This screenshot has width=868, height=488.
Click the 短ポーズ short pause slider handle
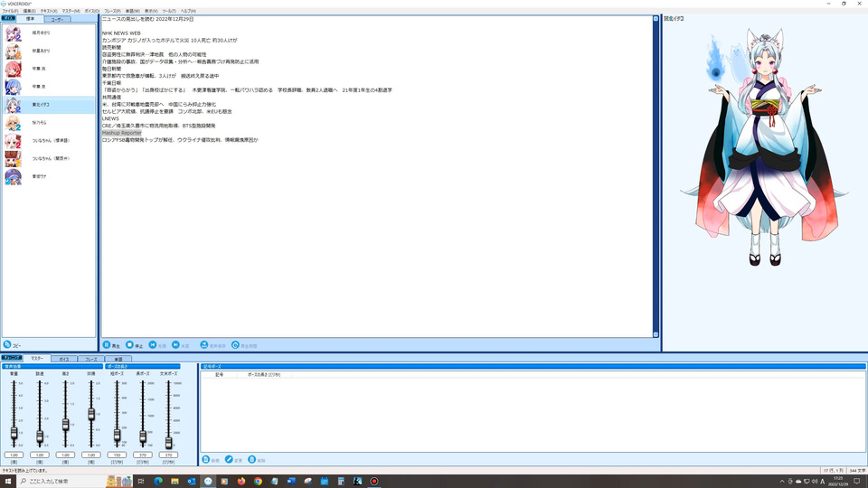(117, 436)
